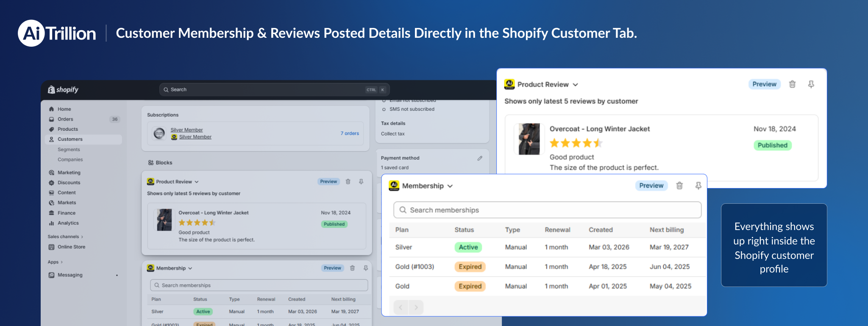Delete the Membership block in Shopify page
This screenshot has height=326, width=868.
(352, 268)
